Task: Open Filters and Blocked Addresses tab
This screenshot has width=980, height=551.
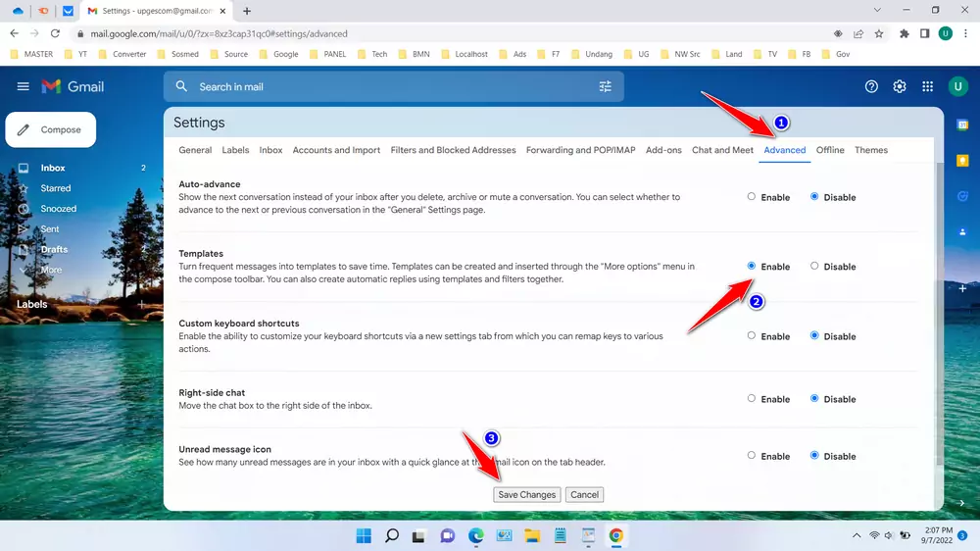Action: click(453, 150)
